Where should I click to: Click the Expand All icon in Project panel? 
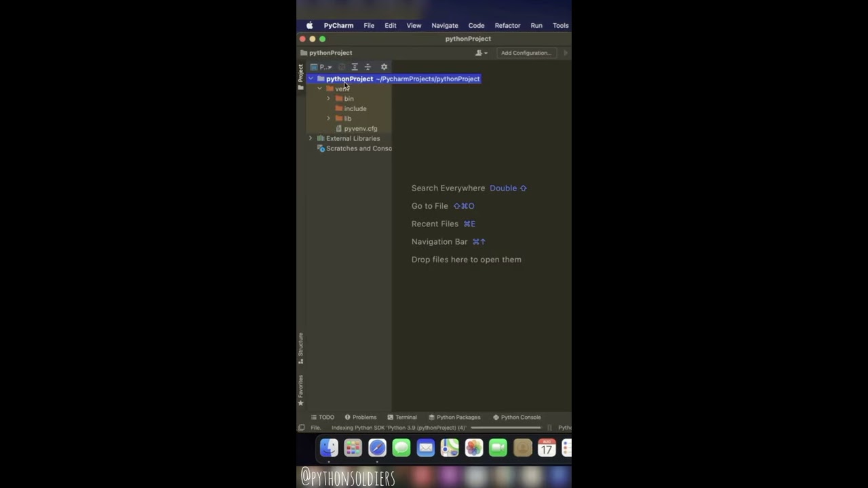click(x=355, y=67)
